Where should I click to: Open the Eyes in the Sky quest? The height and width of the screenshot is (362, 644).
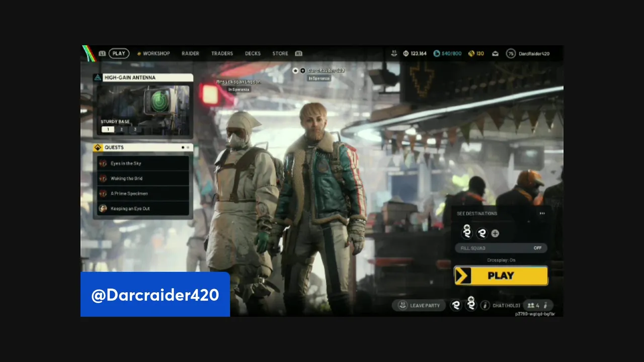[x=143, y=163]
